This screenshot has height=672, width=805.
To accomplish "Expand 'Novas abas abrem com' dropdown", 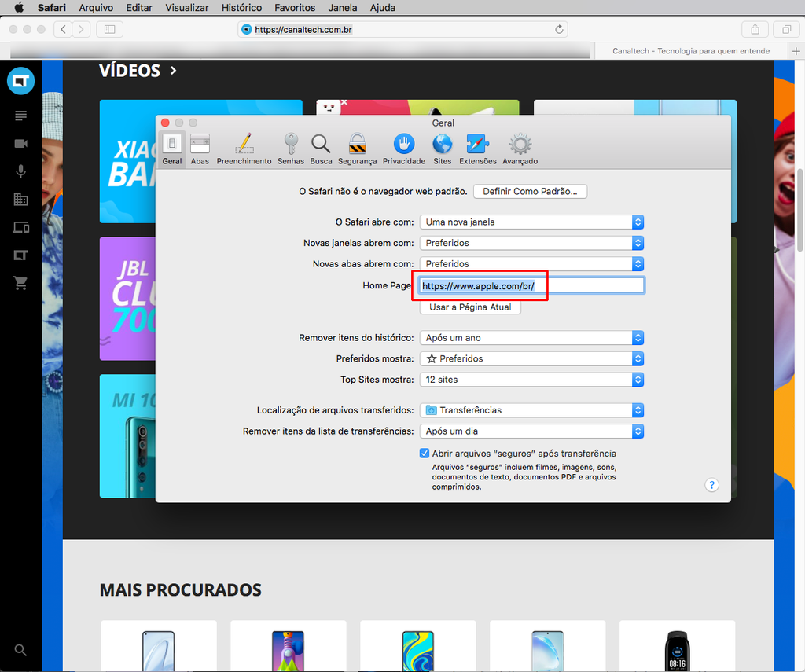I will tap(532, 264).
